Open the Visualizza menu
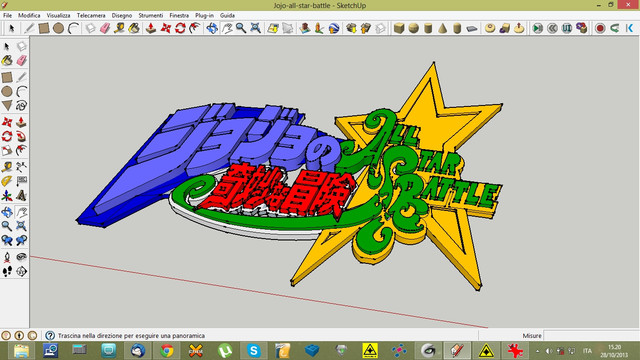This screenshot has height=360, width=640. pos(58,16)
